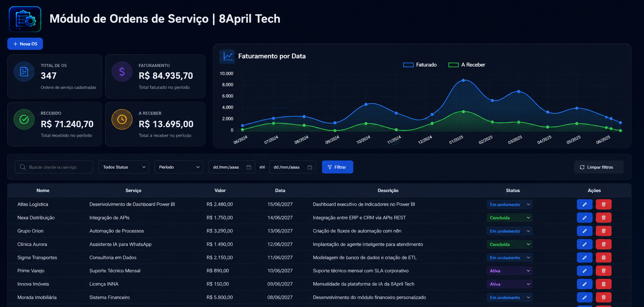Click the Status column header
This screenshot has width=644, height=307.
(513, 190)
